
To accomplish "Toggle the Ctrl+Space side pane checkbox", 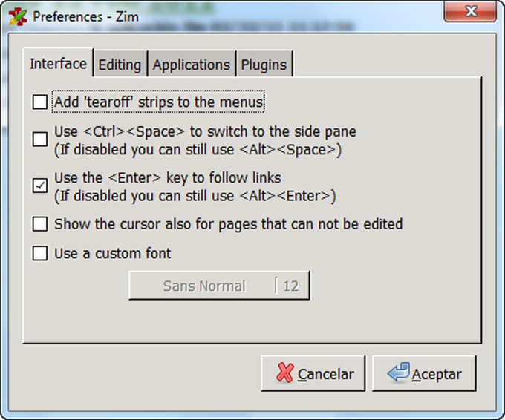I will click(x=40, y=140).
